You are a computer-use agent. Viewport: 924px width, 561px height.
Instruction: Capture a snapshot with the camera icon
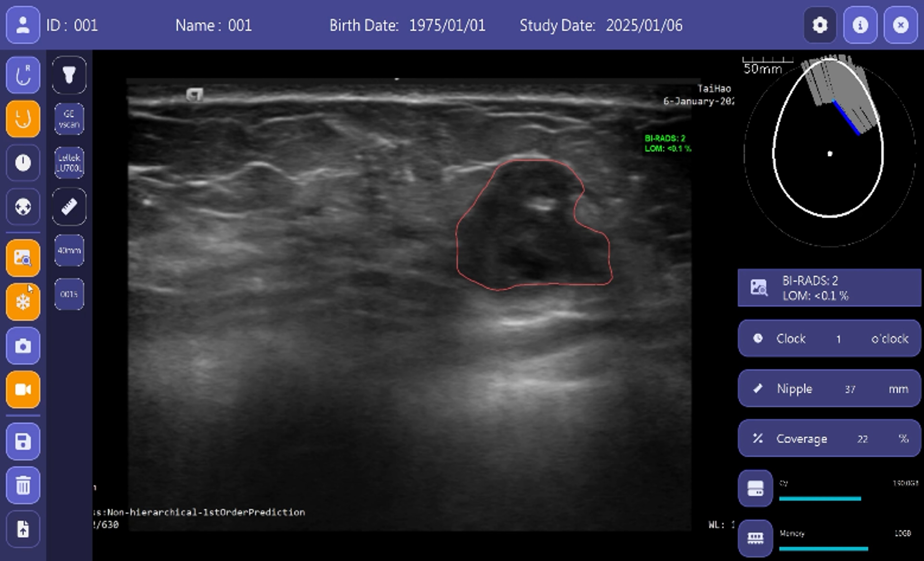(23, 346)
